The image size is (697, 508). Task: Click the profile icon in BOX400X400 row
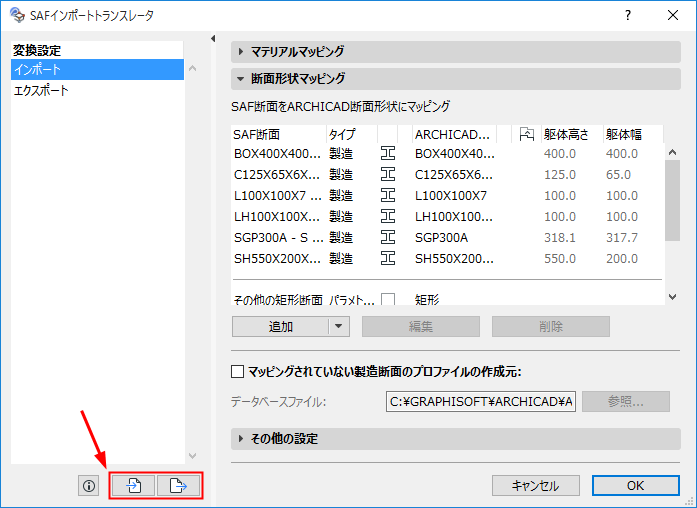[x=388, y=154]
